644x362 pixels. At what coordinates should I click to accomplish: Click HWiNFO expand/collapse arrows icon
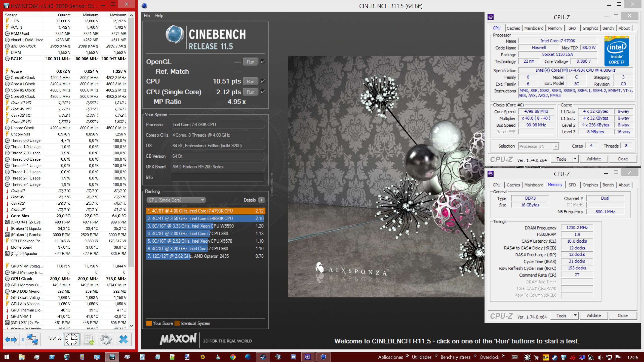point(11,340)
